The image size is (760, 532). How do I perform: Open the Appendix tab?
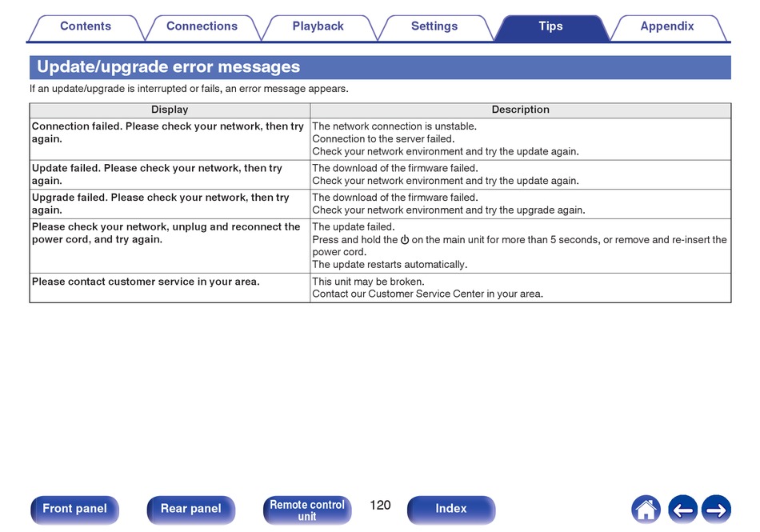click(667, 26)
